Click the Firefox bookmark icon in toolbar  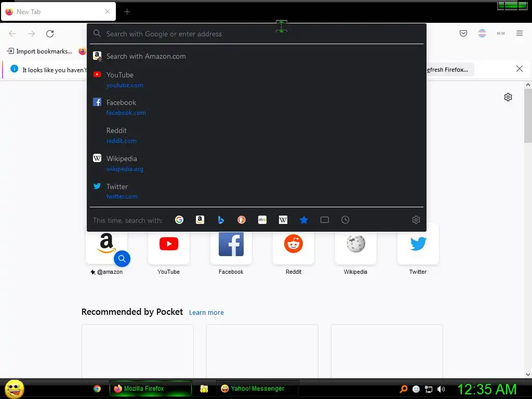82,51
